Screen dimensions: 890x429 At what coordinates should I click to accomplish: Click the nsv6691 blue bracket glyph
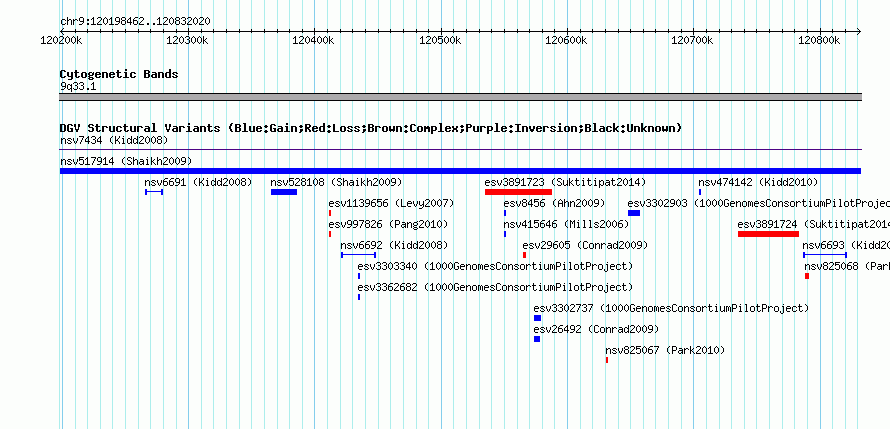click(154, 192)
